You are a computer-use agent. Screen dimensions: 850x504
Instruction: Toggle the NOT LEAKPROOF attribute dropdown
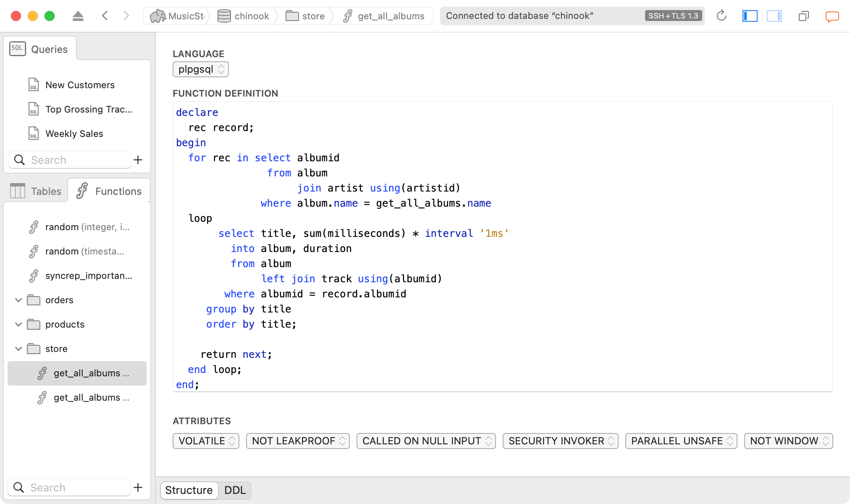coord(297,441)
